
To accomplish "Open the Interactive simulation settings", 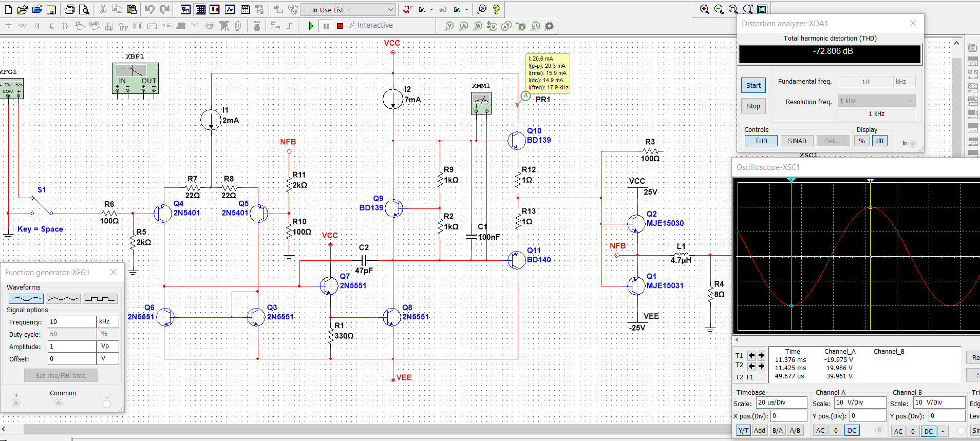I will click(371, 25).
